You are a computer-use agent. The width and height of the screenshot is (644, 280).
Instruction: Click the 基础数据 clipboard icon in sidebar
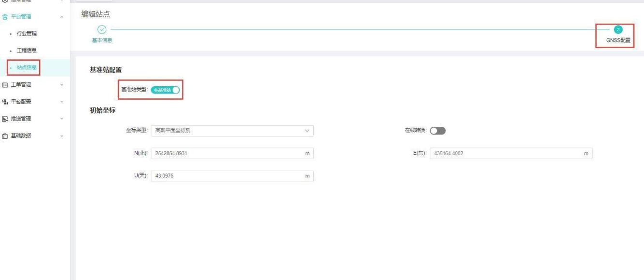click(x=5, y=135)
